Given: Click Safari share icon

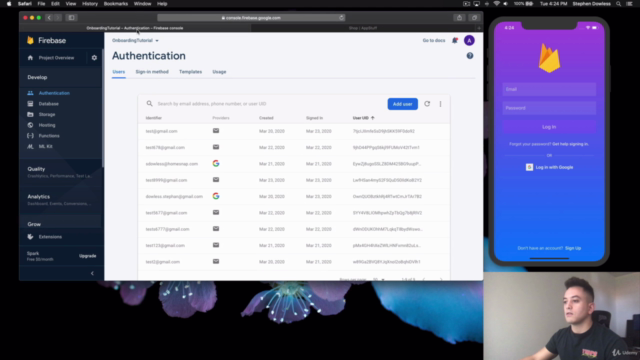Looking at the screenshot, I should pos(459,18).
